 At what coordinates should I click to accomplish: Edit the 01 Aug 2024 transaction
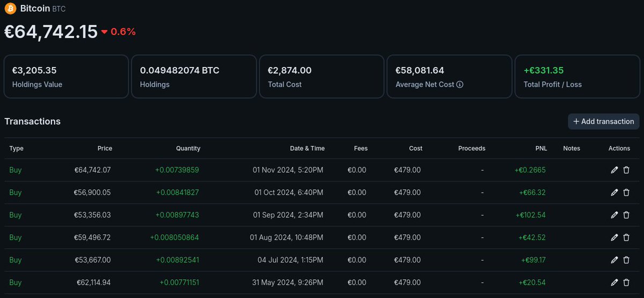pyautogui.click(x=614, y=238)
